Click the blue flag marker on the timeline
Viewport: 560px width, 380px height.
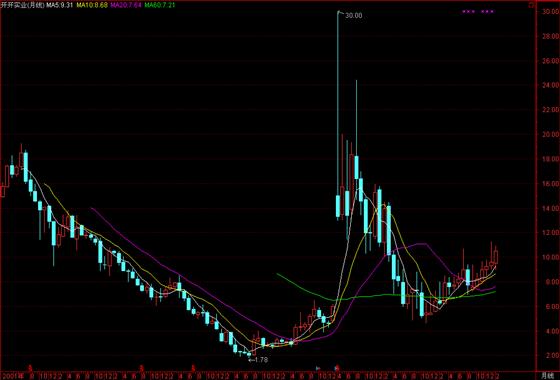pyautogui.click(x=318, y=368)
